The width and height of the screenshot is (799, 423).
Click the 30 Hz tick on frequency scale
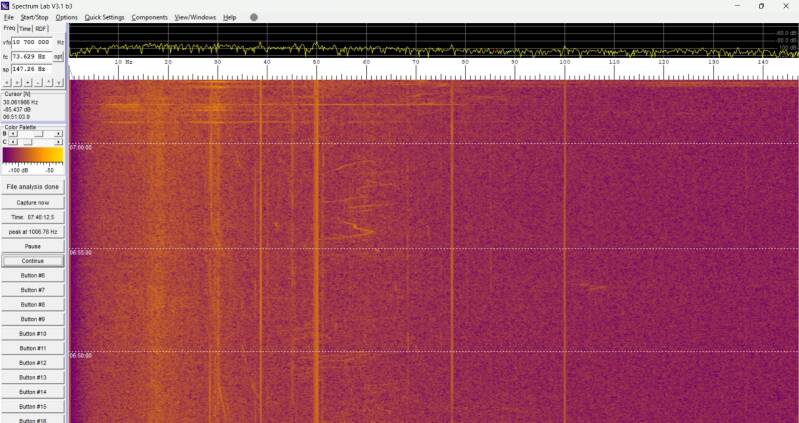[218, 62]
